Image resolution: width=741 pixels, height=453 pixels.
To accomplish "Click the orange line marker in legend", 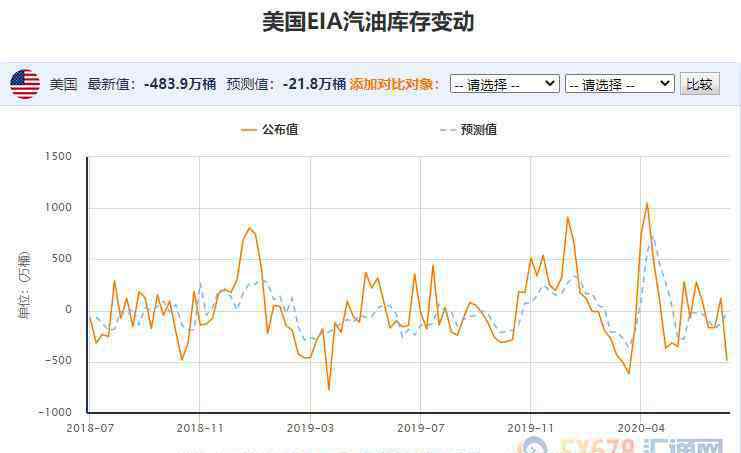I will point(248,129).
